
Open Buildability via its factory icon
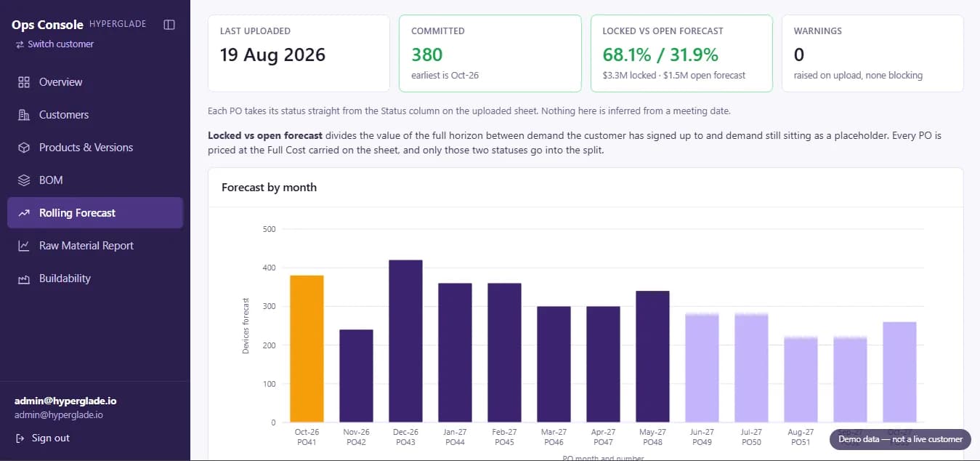click(24, 278)
